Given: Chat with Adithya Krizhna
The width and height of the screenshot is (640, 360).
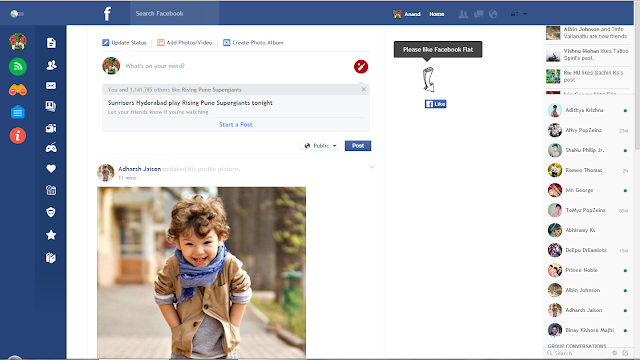Looking at the screenshot, I should coord(588,110).
